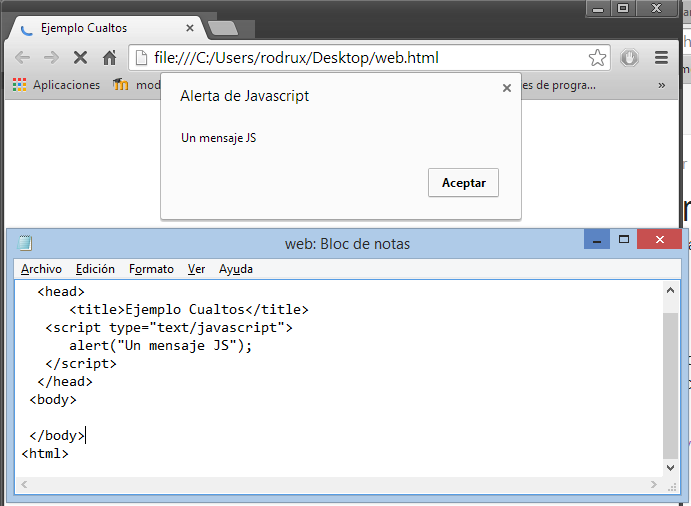Click the <script type="text/javascript"> line
691x506 pixels.
tap(169, 327)
